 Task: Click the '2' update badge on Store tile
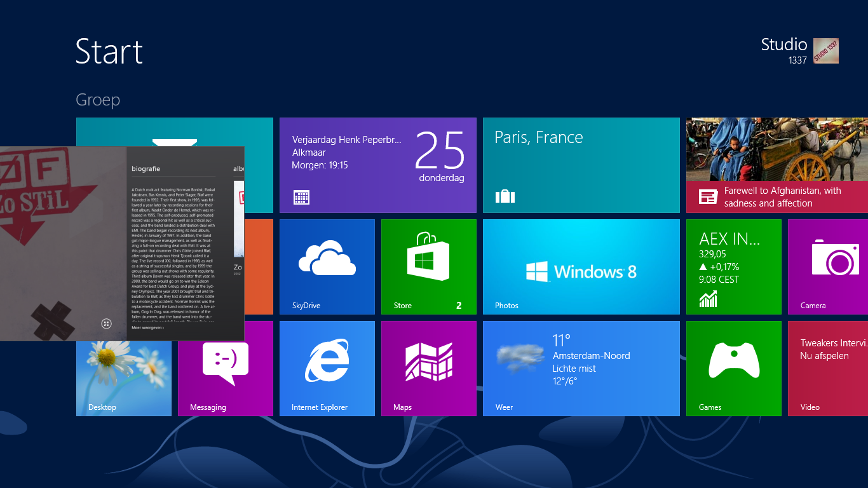click(x=459, y=306)
